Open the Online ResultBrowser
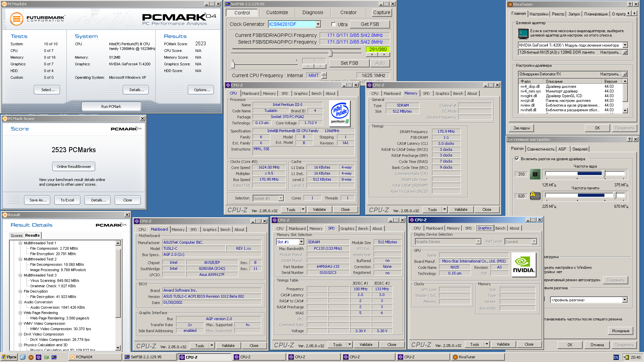Image resolution: width=644 pixels, height=362 pixels. point(74,167)
